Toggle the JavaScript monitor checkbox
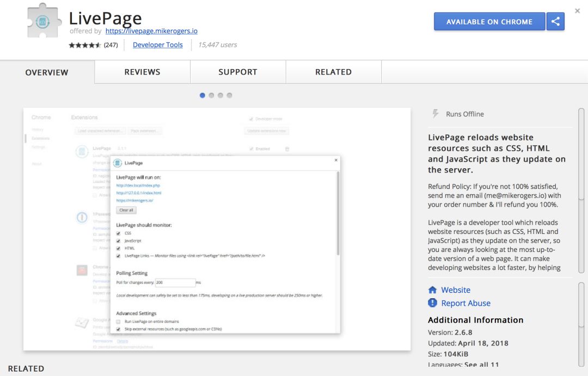The width and height of the screenshot is (588, 376). pyautogui.click(x=119, y=241)
